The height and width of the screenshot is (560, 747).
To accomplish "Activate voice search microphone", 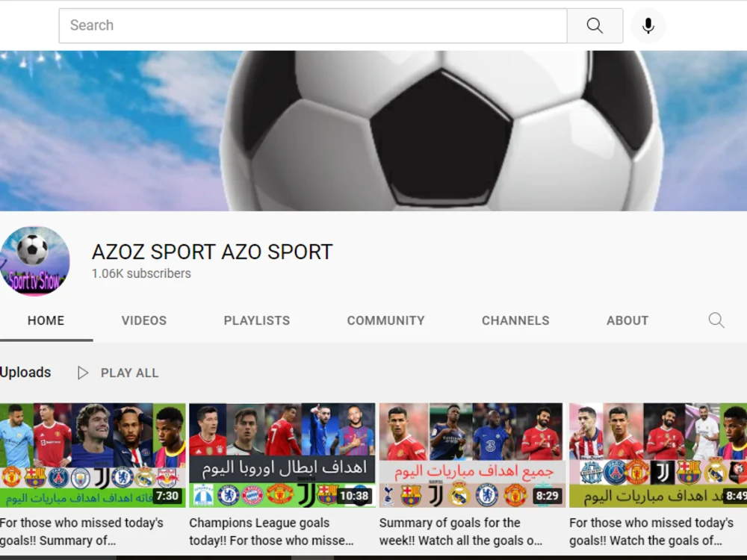I will click(648, 25).
